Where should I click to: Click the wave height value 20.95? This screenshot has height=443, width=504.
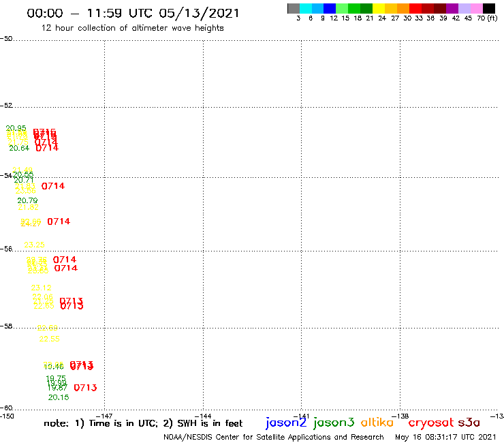16,128
